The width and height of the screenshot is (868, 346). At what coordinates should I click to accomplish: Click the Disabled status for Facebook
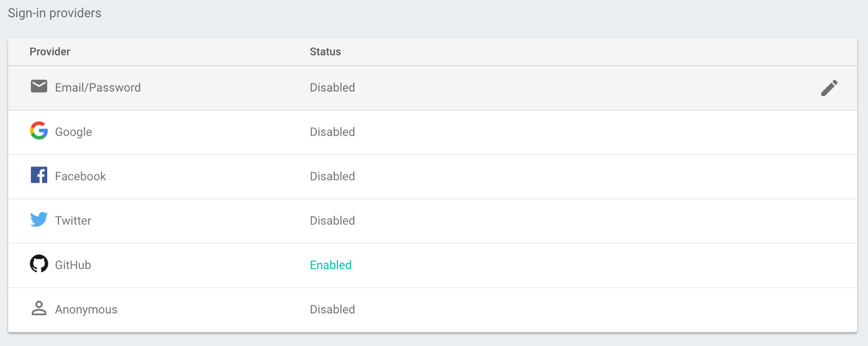click(x=333, y=177)
